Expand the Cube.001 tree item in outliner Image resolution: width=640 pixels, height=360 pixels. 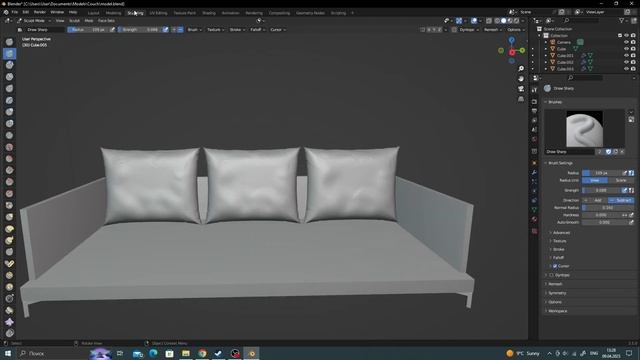coord(546,56)
